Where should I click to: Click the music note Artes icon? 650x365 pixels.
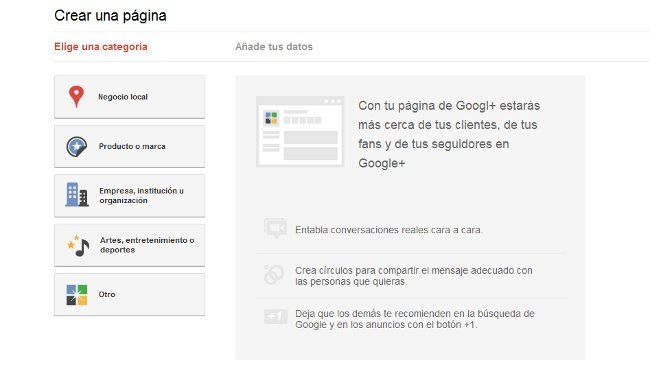coord(78,246)
